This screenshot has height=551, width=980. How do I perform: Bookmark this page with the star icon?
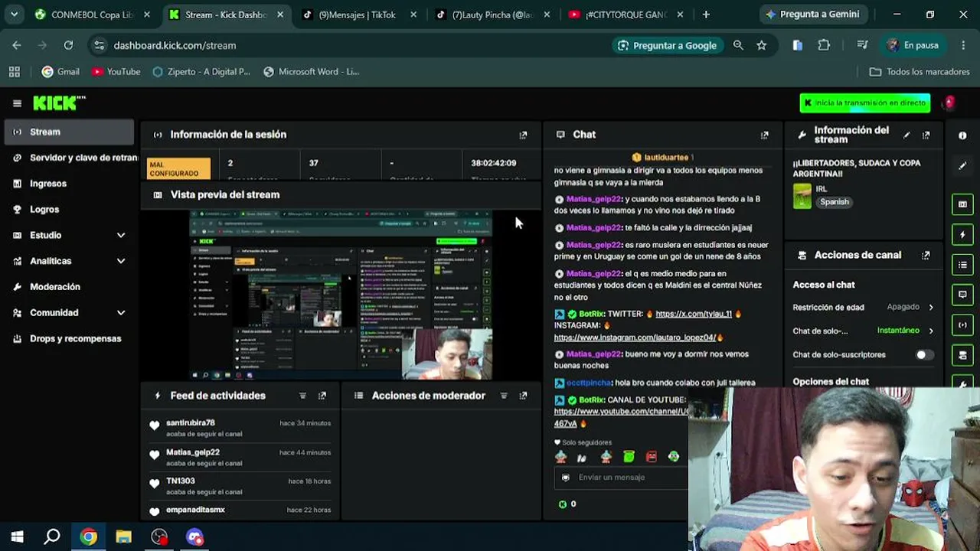[x=761, y=45]
